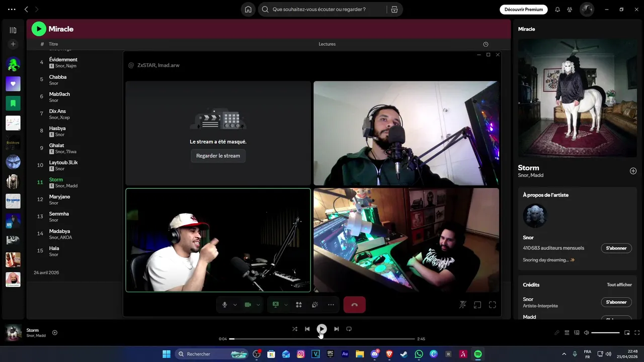
Task: Open Discord from Windows taskbar
Action: tap(375, 354)
